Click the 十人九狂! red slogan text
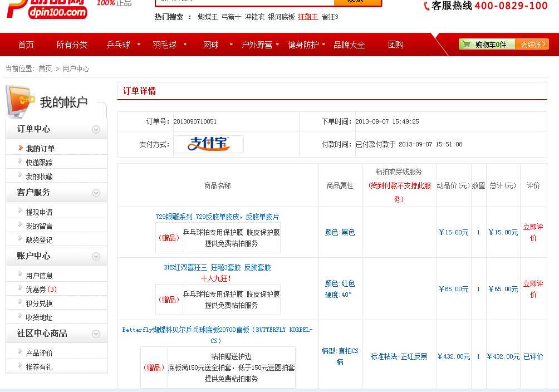This screenshot has width=559, height=392. point(215,278)
